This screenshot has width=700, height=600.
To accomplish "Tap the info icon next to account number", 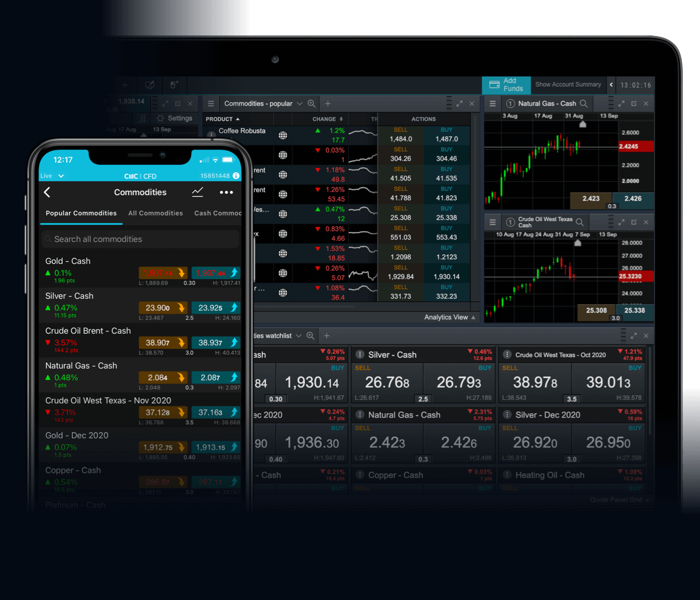I will (x=236, y=176).
